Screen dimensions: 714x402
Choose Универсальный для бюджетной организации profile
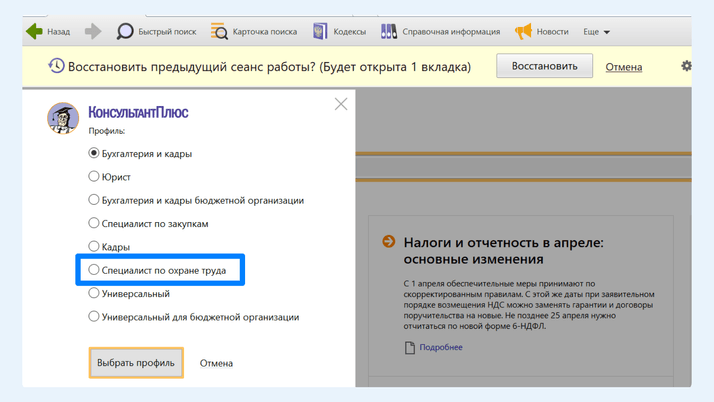coord(194,317)
